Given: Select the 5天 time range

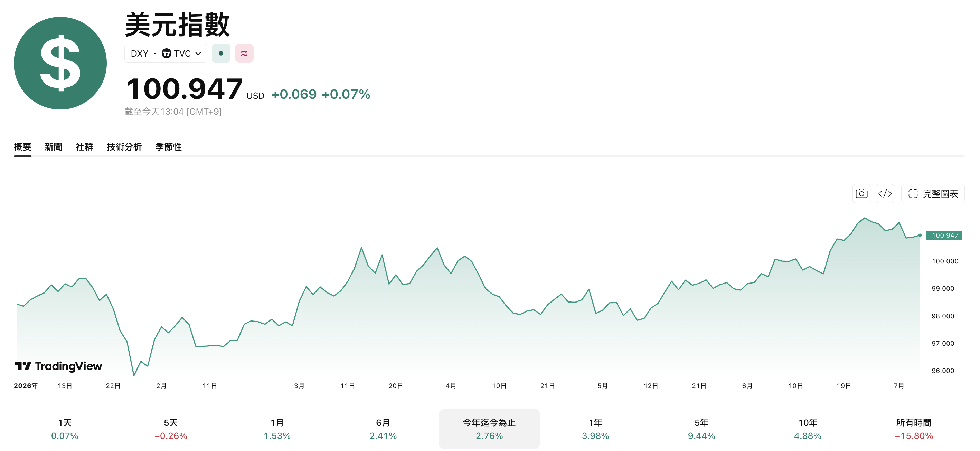Looking at the screenshot, I should (171, 429).
